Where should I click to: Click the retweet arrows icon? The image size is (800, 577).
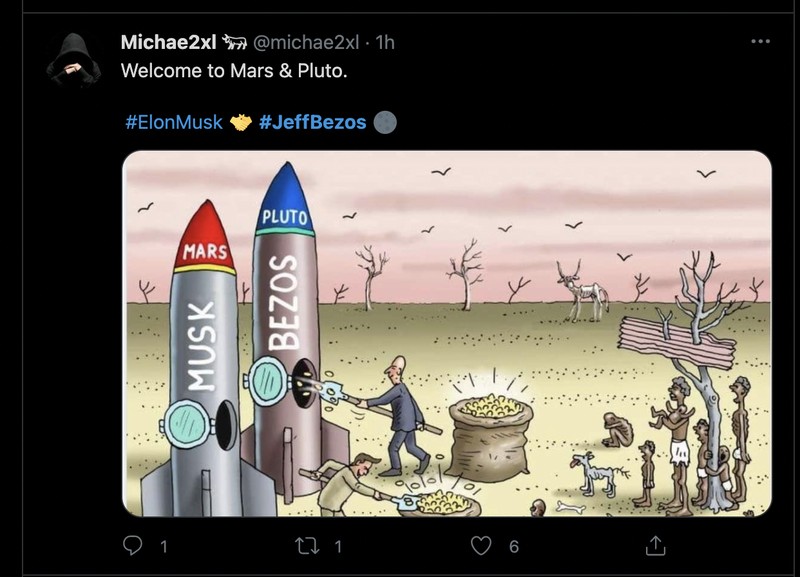tap(310, 547)
